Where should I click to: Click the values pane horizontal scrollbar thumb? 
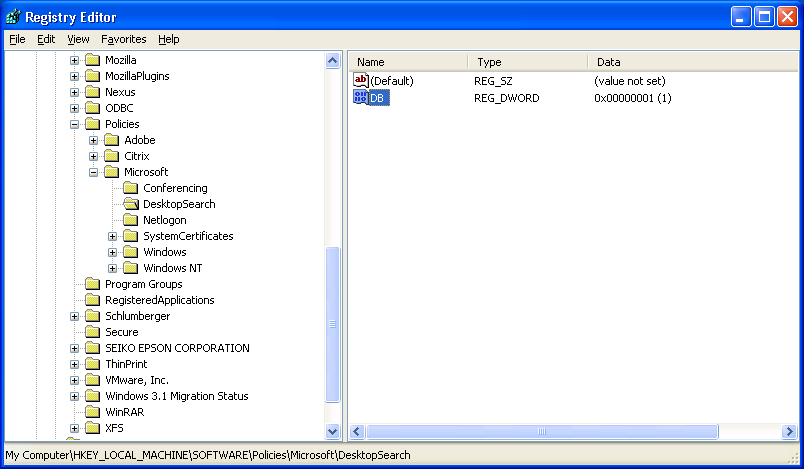[x=542, y=432]
